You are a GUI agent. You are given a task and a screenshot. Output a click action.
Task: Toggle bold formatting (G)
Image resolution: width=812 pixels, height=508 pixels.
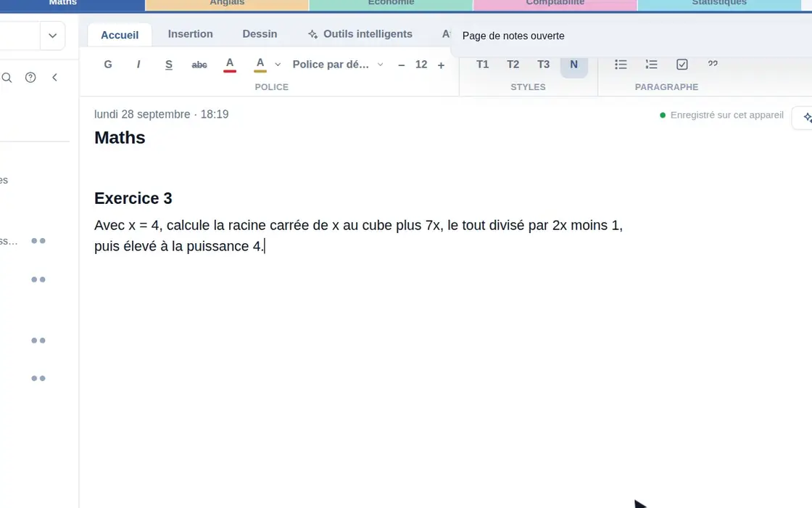click(x=108, y=65)
